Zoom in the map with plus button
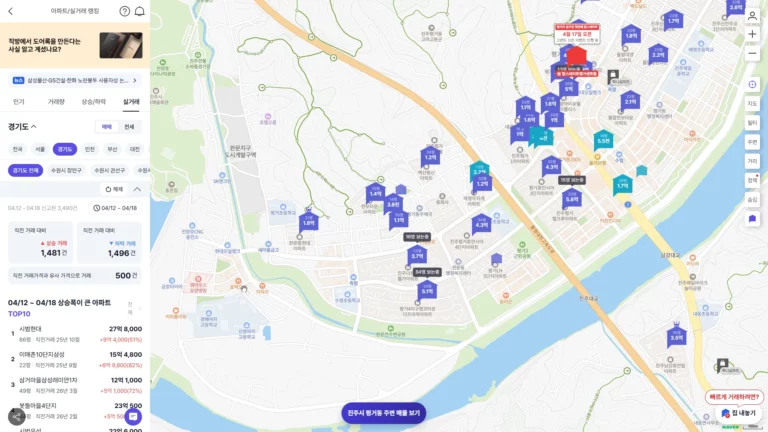Image resolution: width=768 pixels, height=432 pixels. [752, 34]
